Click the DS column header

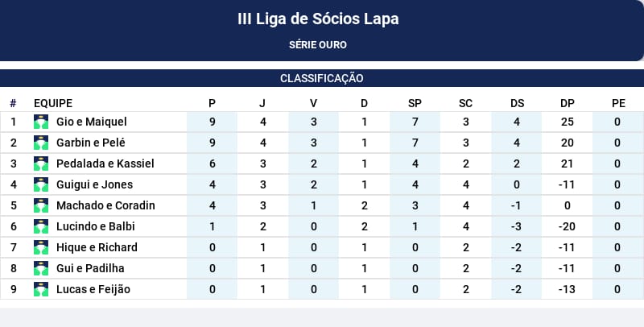coord(517,103)
